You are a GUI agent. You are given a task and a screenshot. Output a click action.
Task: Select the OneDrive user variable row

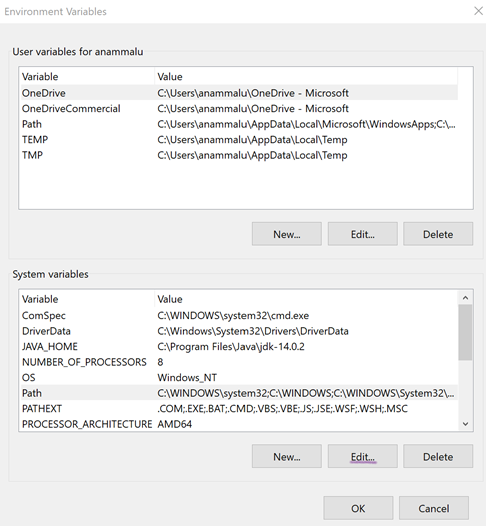[x=239, y=93]
